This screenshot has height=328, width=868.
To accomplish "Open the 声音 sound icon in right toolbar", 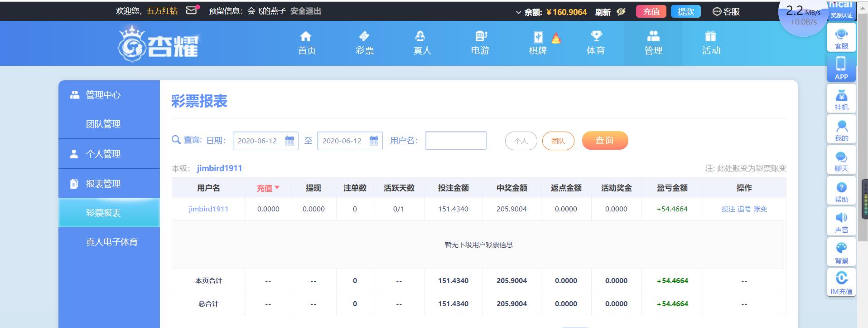I will coord(841,221).
